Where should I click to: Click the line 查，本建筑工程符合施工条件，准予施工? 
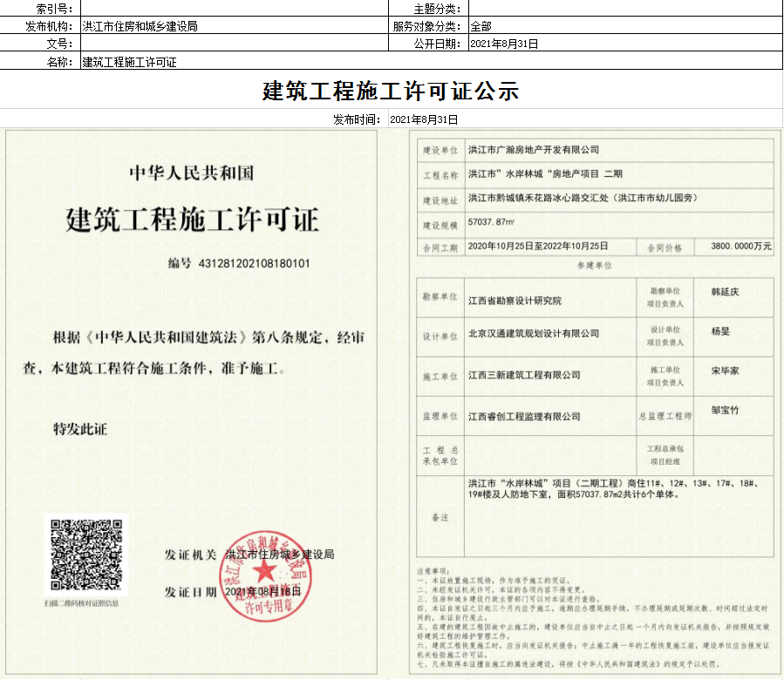coord(154,369)
